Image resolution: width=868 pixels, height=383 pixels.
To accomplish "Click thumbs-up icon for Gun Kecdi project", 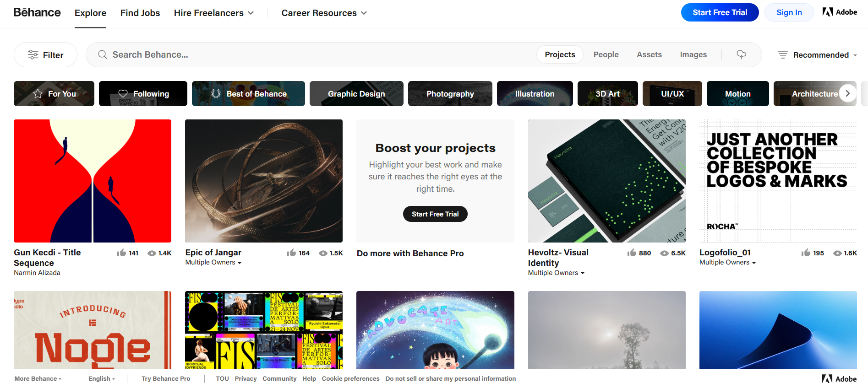I will point(121,253).
